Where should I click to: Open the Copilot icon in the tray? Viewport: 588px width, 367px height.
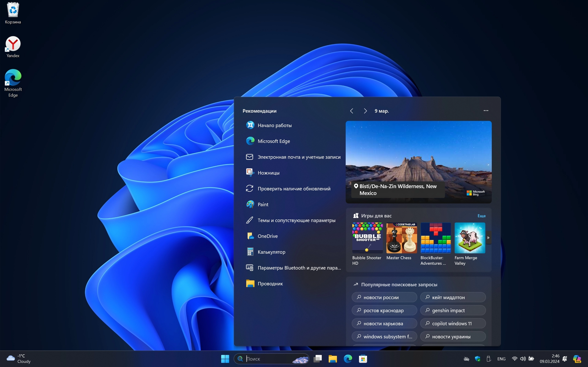pos(577,359)
